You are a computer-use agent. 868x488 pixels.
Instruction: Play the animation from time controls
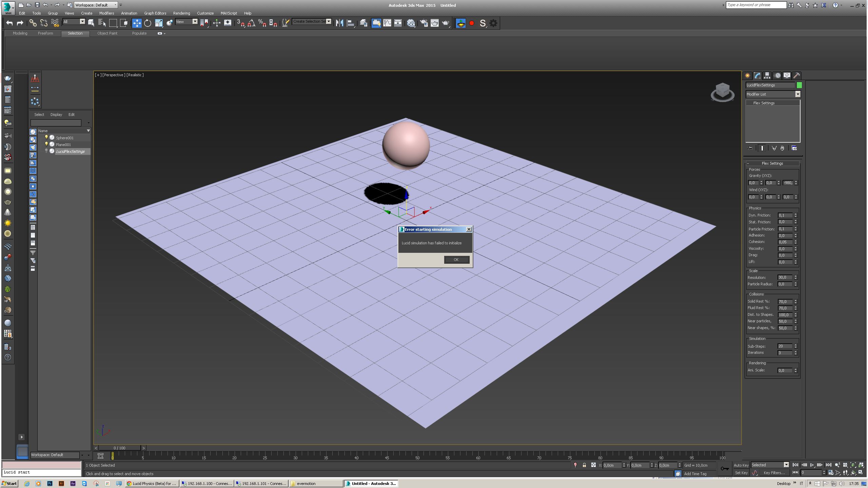(812, 465)
